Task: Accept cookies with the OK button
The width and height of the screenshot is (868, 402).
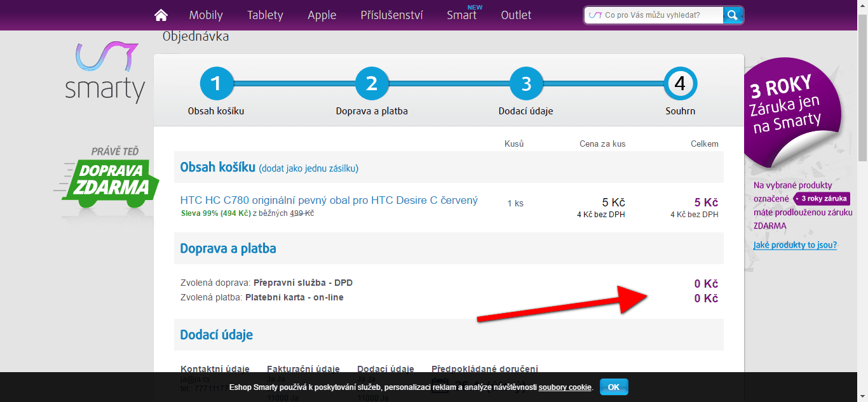Action: pos(614,387)
